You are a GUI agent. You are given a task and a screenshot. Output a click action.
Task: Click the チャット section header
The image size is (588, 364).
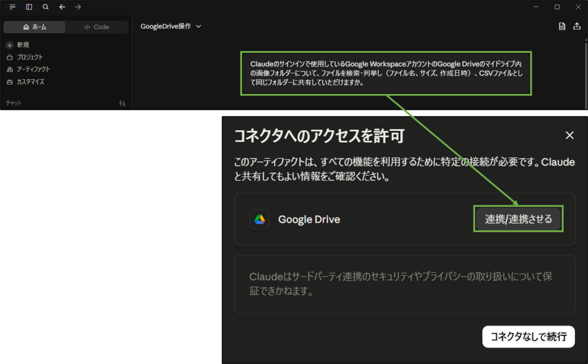(14, 103)
